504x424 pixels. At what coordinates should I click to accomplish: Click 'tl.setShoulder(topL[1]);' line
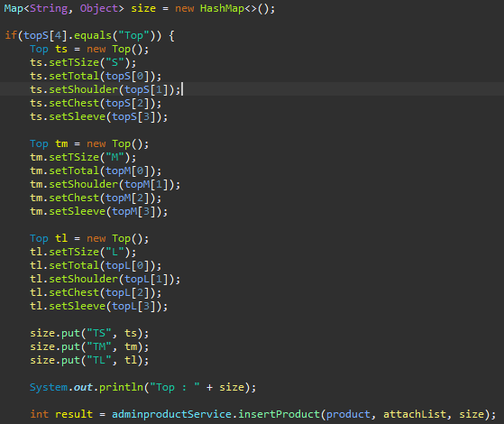point(105,279)
